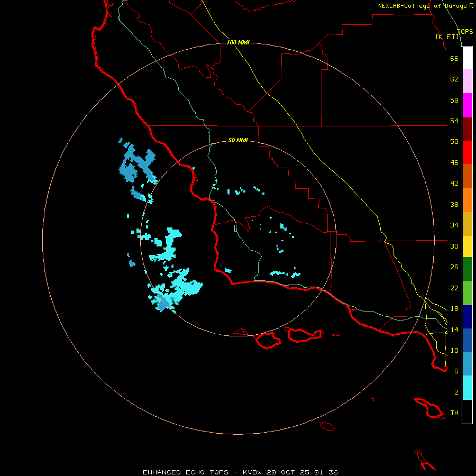Viewport: 476px width, 476px height.
Task: Click the [K FT] units label
Action: pyautogui.click(x=447, y=36)
